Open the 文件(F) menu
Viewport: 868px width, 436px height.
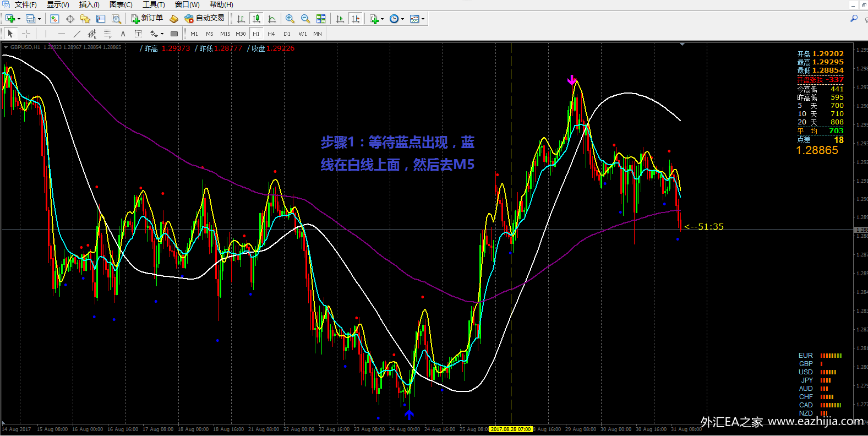(25, 4)
